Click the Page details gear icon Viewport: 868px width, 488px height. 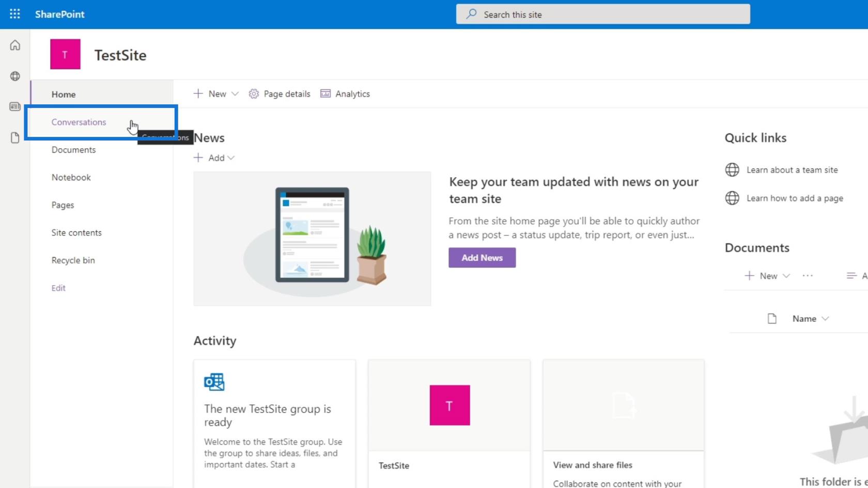[x=254, y=94]
